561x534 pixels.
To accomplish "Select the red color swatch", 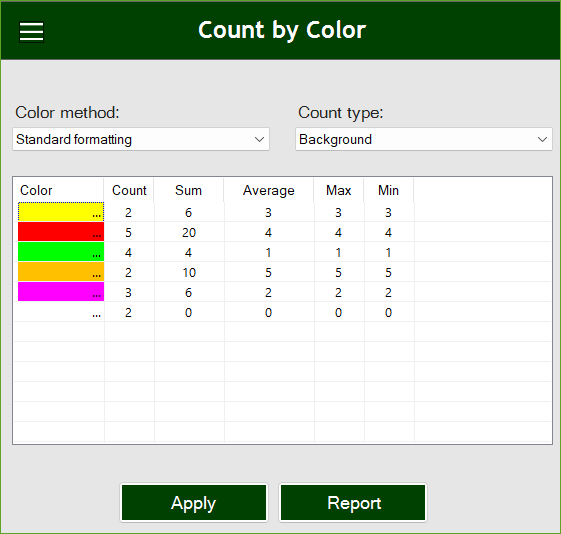I will 61,232.
